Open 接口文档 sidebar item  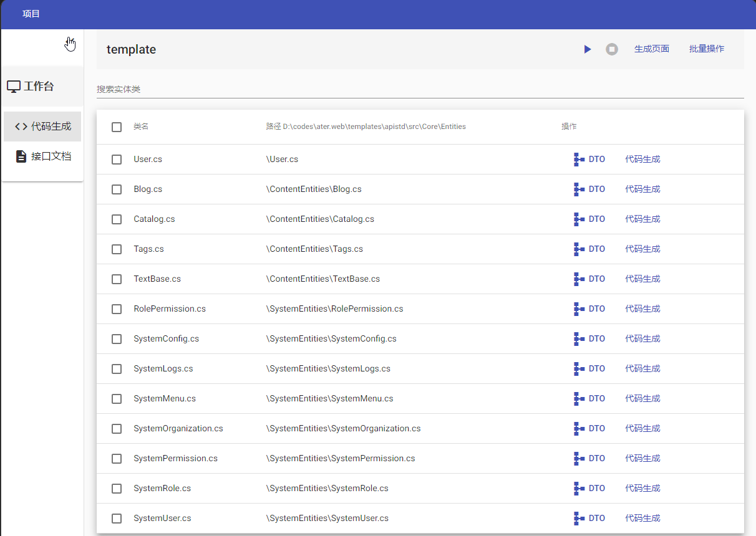pos(42,156)
